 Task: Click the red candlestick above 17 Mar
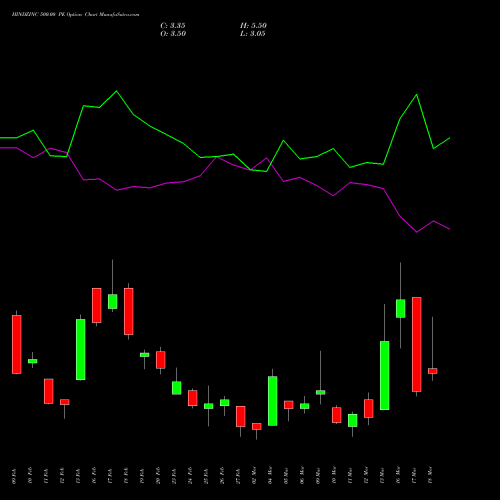click(417, 344)
